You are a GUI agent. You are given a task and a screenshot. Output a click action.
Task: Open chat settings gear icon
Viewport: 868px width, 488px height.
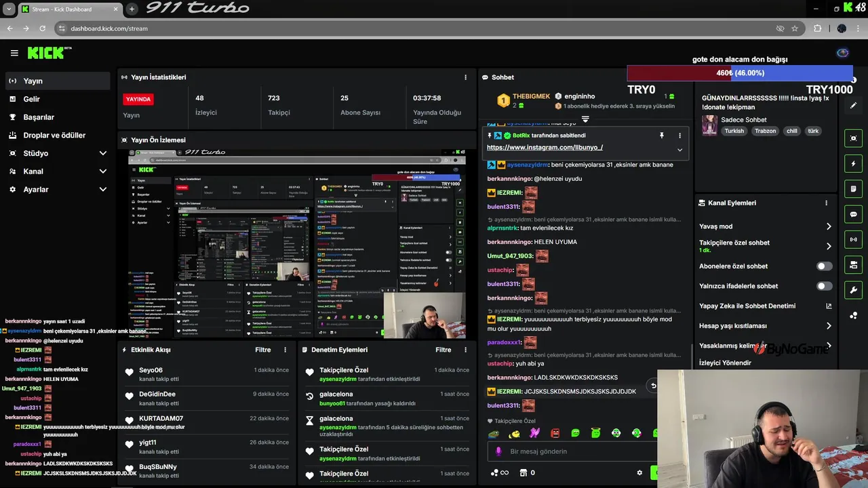pos(639,472)
